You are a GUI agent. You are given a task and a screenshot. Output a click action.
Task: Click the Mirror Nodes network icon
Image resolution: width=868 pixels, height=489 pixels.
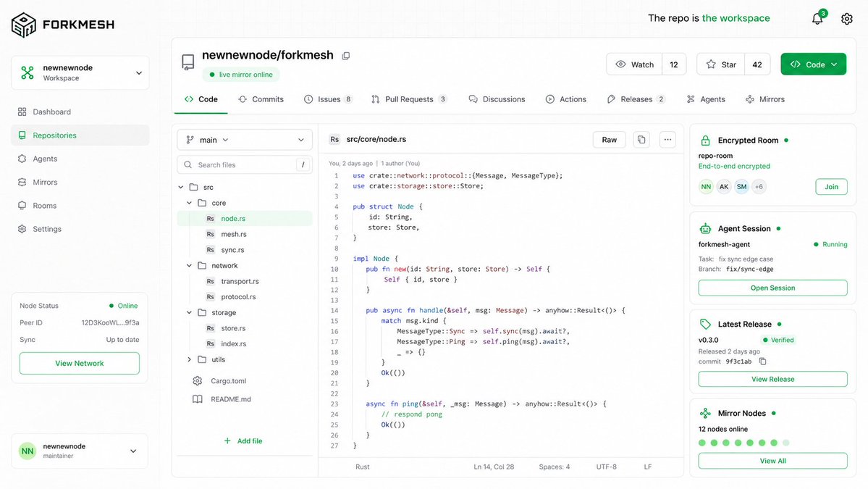705,413
